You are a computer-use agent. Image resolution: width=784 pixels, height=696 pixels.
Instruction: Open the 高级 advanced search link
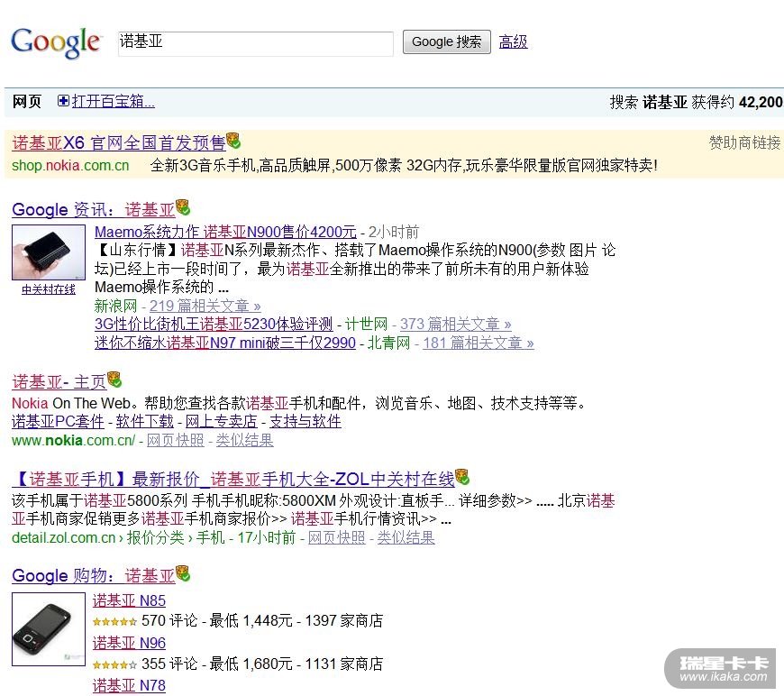pos(513,41)
